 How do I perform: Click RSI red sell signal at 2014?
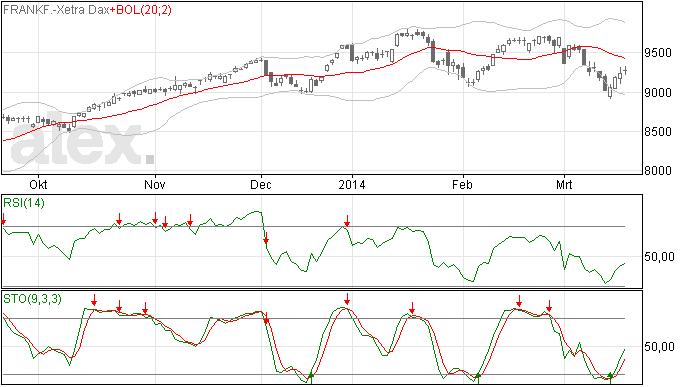click(x=347, y=221)
